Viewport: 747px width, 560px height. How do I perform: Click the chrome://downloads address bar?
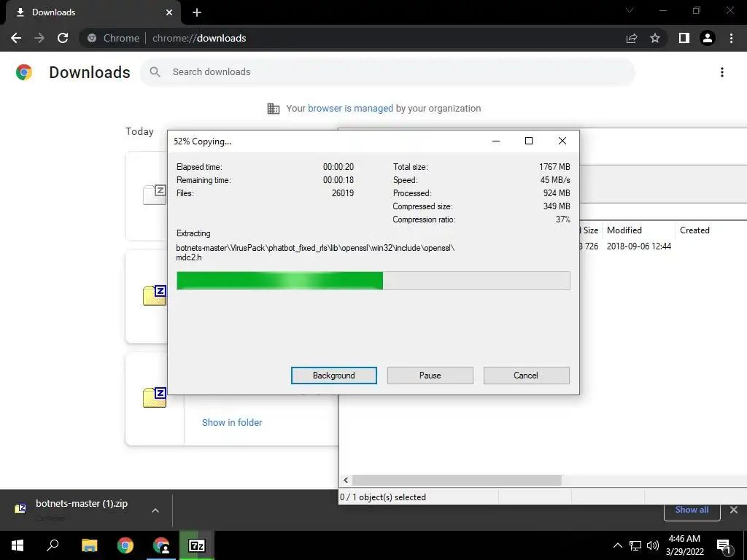(x=352, y=38)
